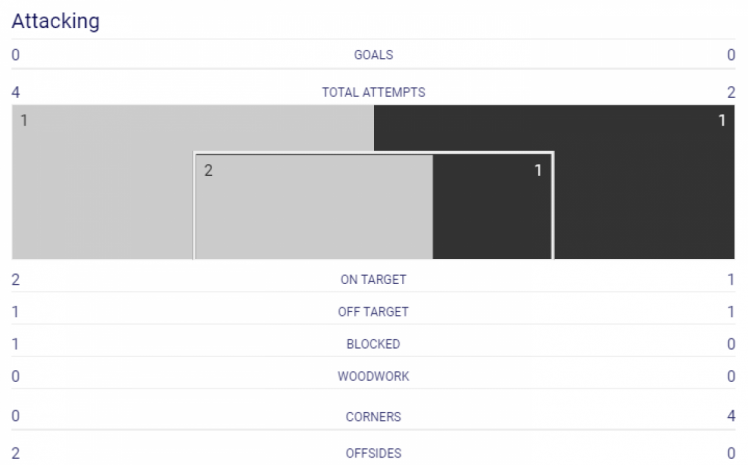Viewport: 748px width, 465px height.
Task: Select the GOALS stat label
Action: click(x=374, y=55)
